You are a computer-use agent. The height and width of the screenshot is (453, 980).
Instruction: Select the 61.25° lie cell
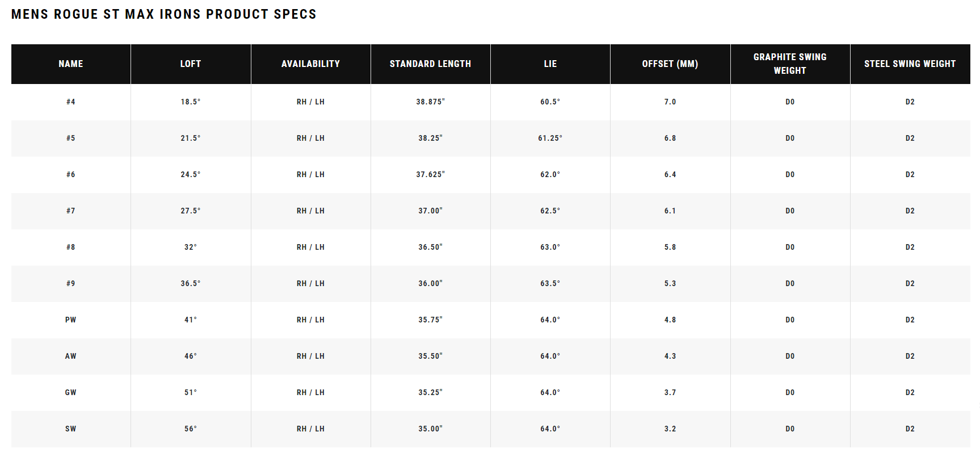[550, 139]
